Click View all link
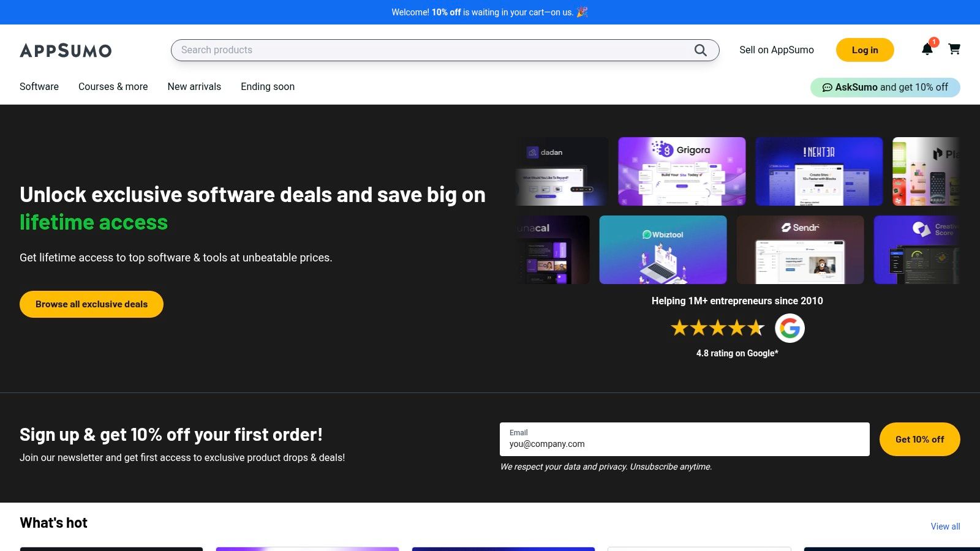This screenshot has height=551, width=980. (x=945, y=527)
